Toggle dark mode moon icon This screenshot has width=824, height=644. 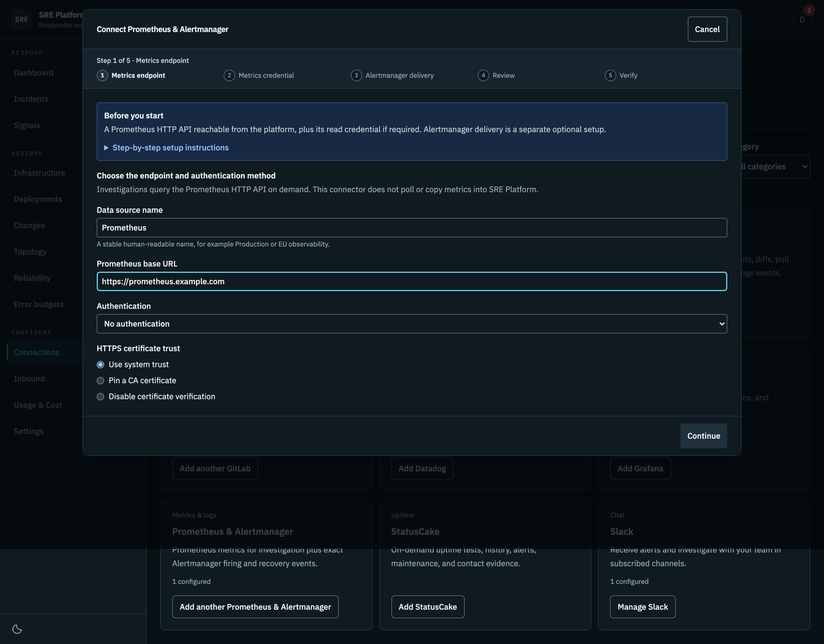[x=17, y=629]
